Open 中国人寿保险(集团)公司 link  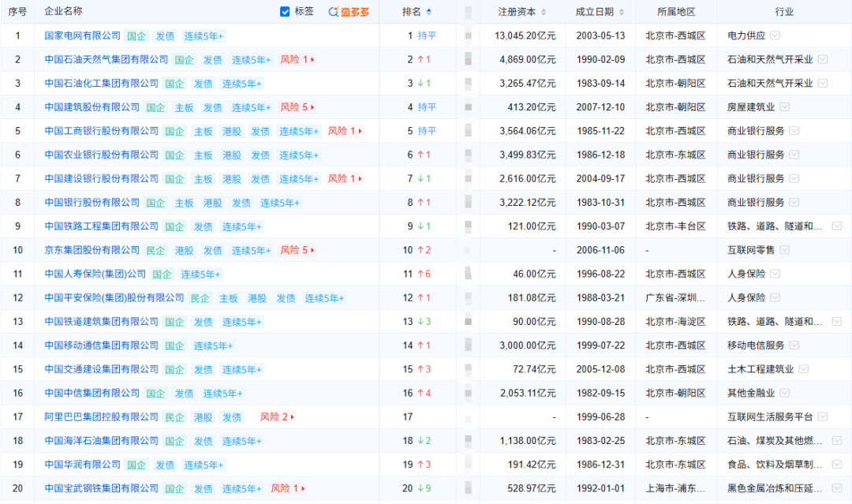pyautogui.click(x=95, y=274)
